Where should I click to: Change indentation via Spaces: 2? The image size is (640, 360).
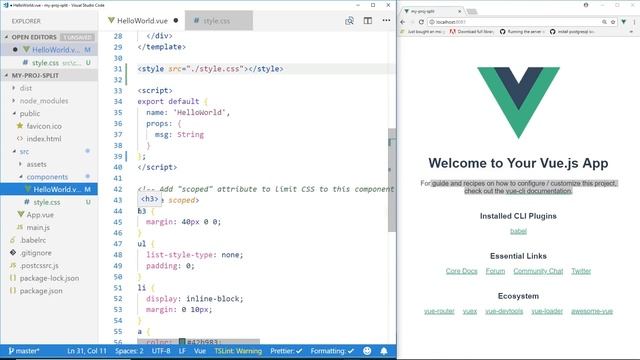click(x=129, y=351)
